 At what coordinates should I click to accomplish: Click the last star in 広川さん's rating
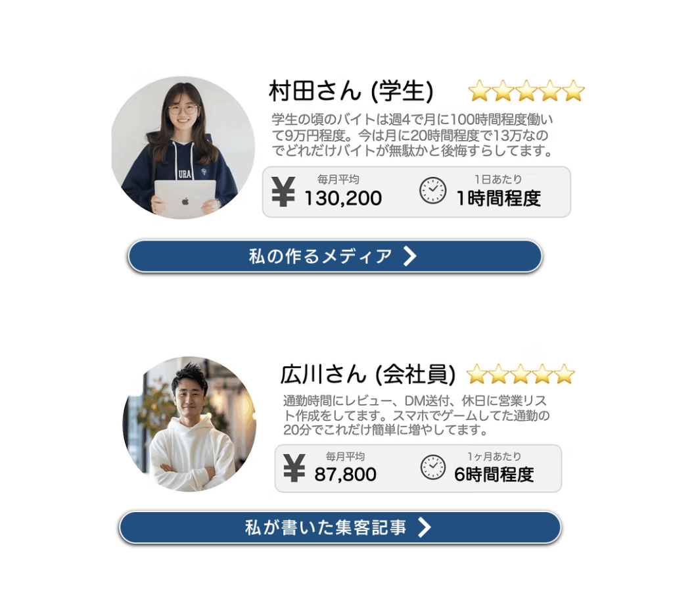coord(564,373)
